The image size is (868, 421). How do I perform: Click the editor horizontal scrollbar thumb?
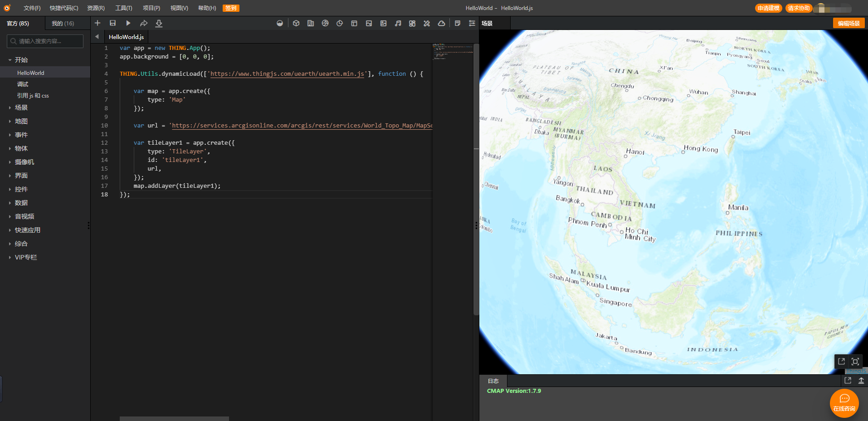point(174,418)
